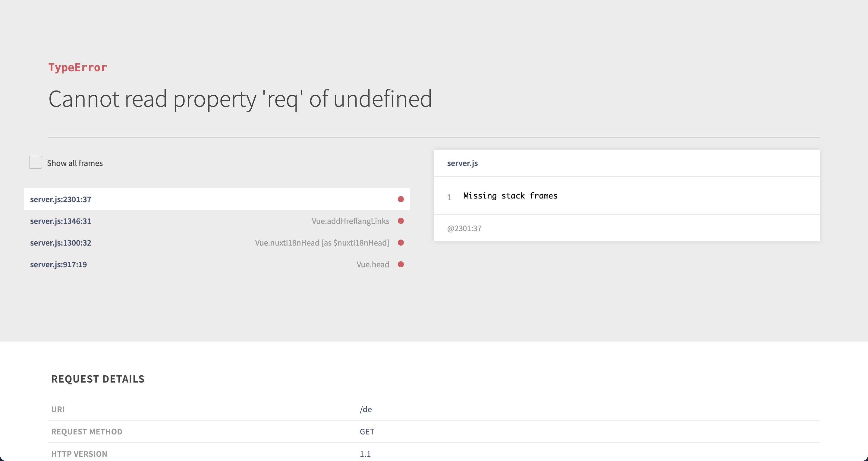Click the HTTP VERSION label
The height and width of the screenshot is (461, 868).
[79, 454]
